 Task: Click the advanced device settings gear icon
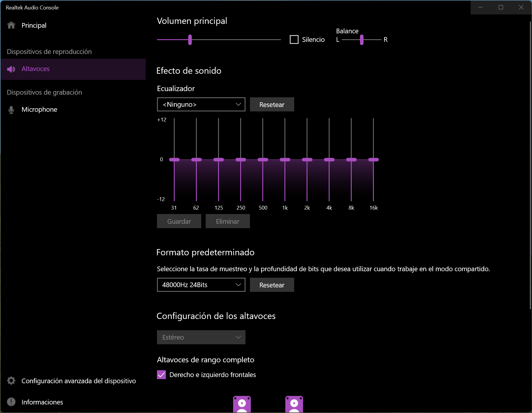point(11,381)
